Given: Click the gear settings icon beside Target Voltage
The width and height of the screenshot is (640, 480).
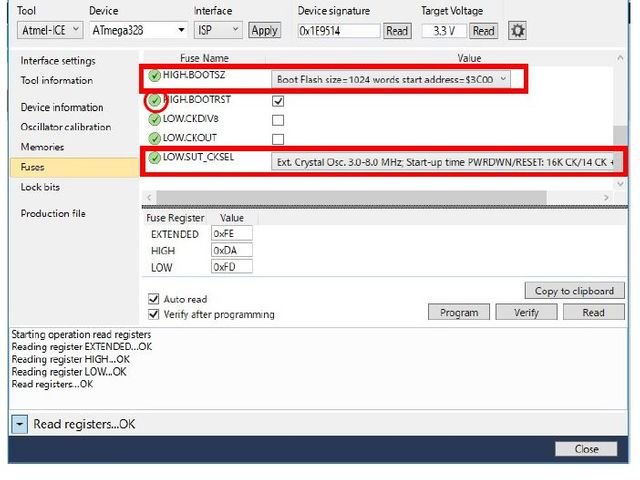Looking at the screenshot, I should (x=517, y=30).
